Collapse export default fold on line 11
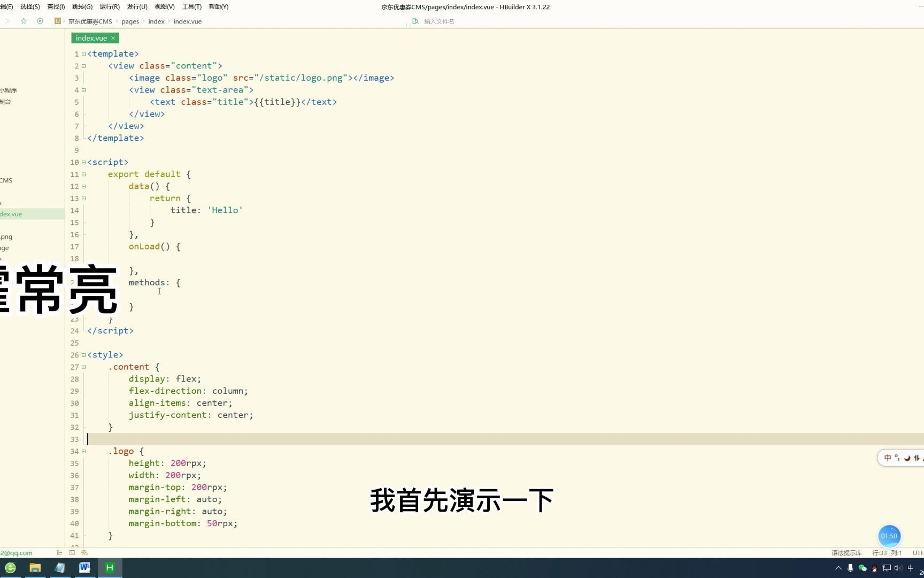 tap(83, 174)
